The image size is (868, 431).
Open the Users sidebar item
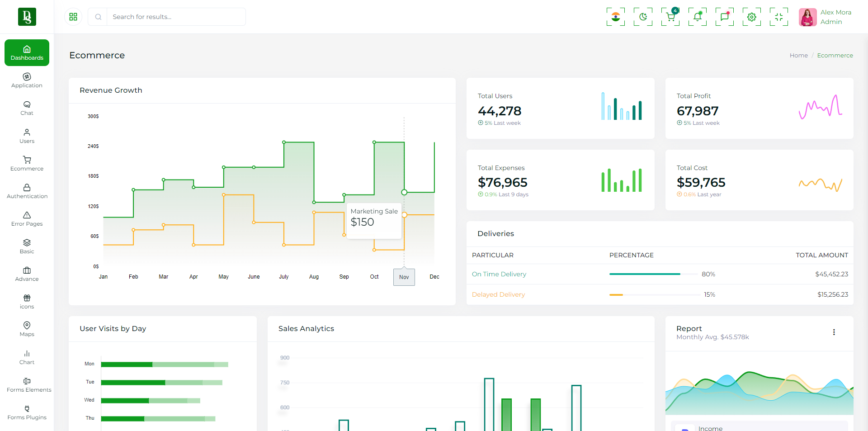[x=27, y=136]
